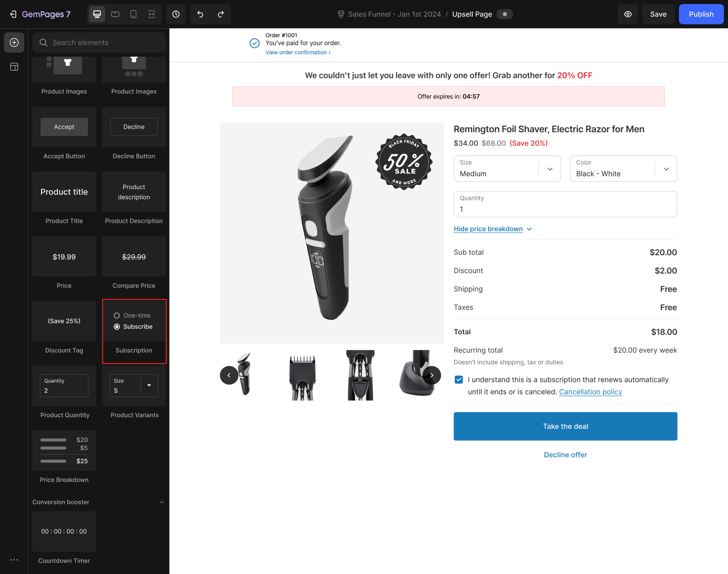Open preview with eye icon
This screenshot has width=728, height=574.
tap(628, 14)
